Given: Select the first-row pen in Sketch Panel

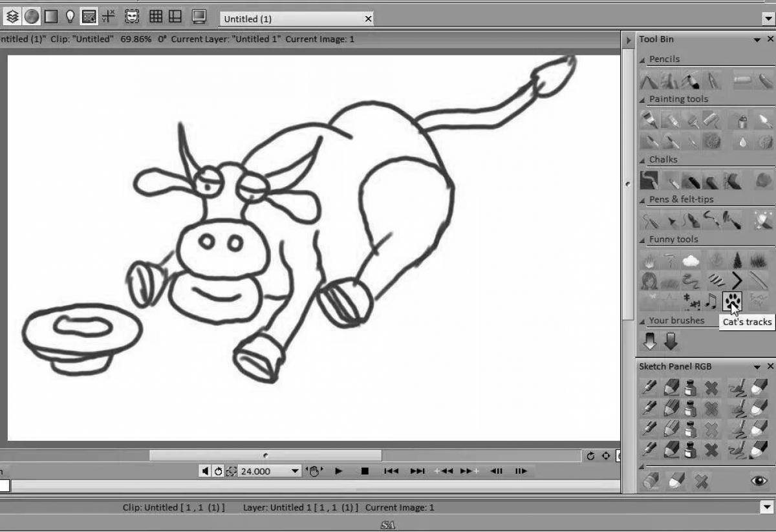Looking at the screenshot, I should point(649,387).
